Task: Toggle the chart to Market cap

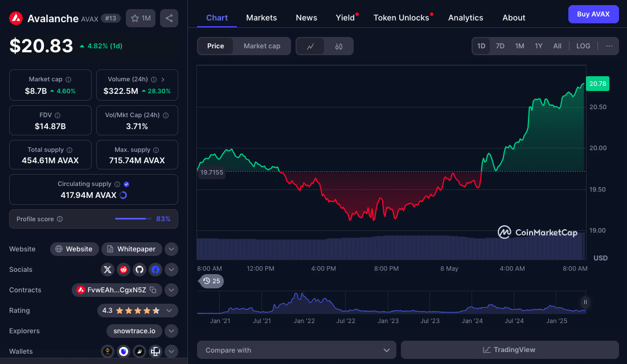Action: point(262,46)
